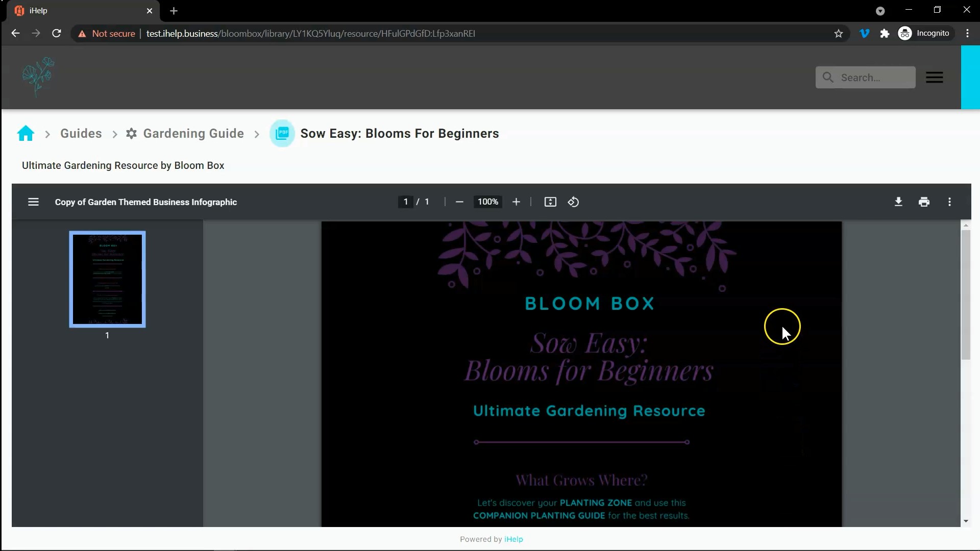Open a new browser tab
This screenshot has width=980, height=551.
(x=174, y=11)
